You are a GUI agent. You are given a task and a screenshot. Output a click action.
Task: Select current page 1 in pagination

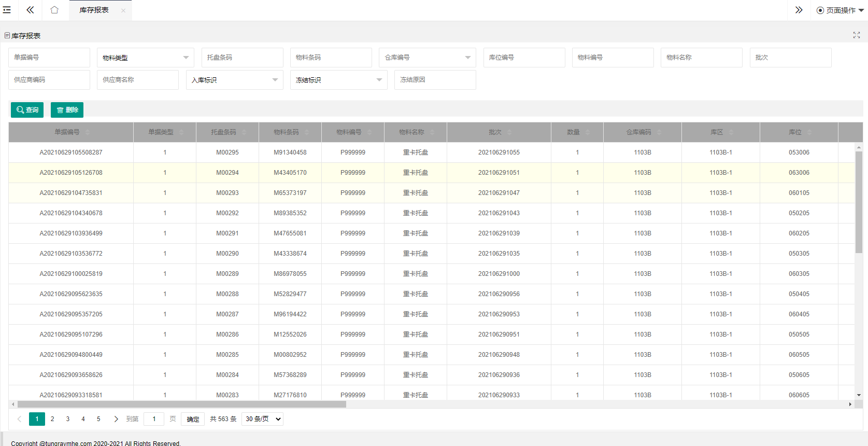point(37,419)
